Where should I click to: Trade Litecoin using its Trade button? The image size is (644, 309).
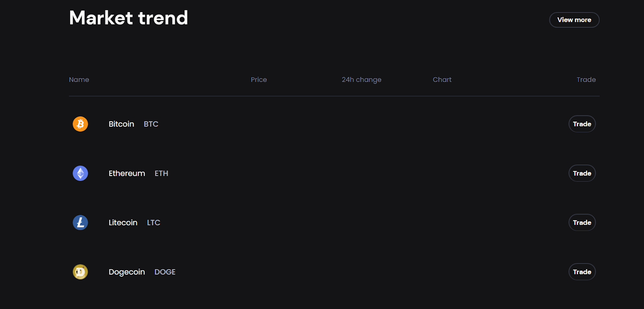[582, 222]
